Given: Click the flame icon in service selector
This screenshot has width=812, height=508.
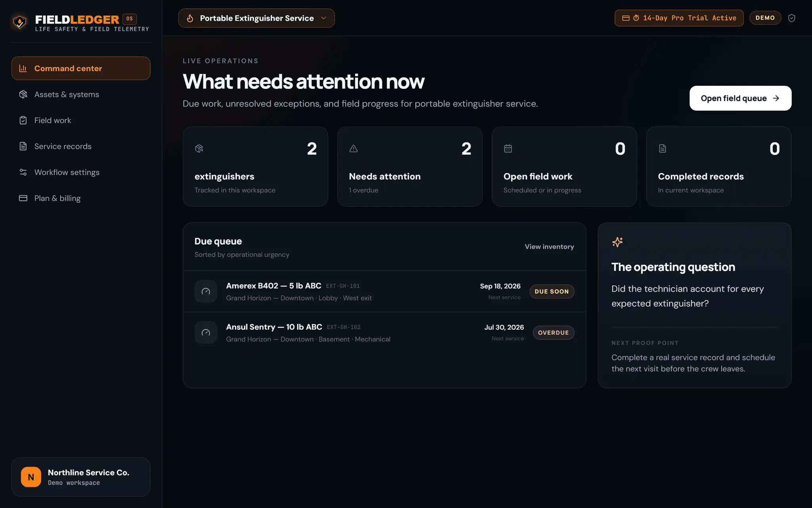Looking at the screenshot, I should (x=190, y=18).
